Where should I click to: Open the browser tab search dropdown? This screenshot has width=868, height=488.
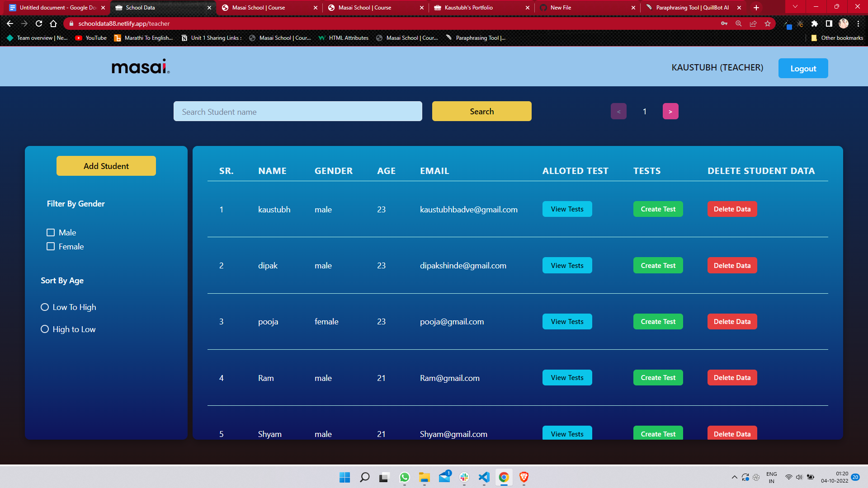coord(794,7)
